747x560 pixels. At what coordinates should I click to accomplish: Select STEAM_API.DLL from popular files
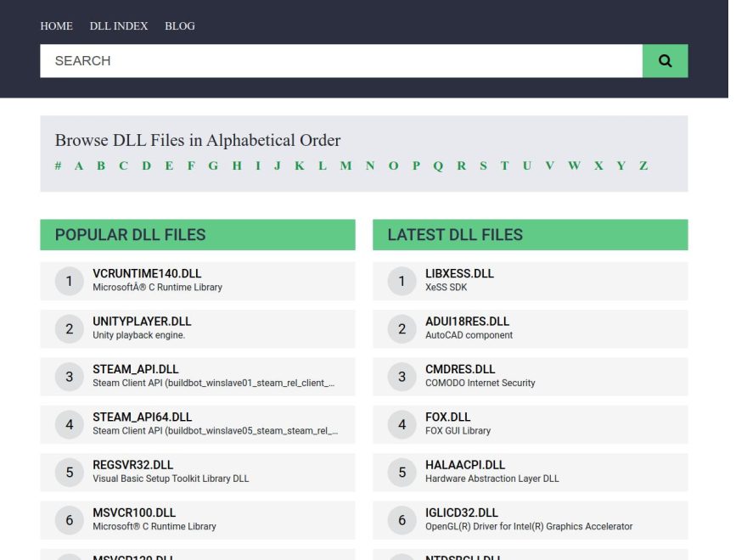tap(136, 370)
